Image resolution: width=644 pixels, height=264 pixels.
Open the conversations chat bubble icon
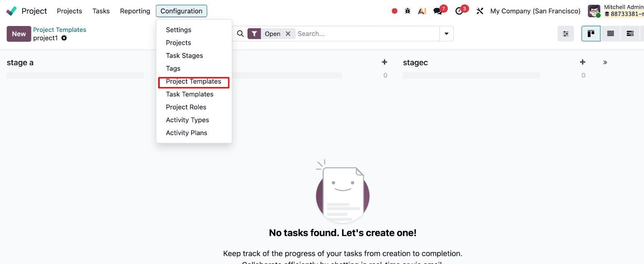tap(438, 11)
